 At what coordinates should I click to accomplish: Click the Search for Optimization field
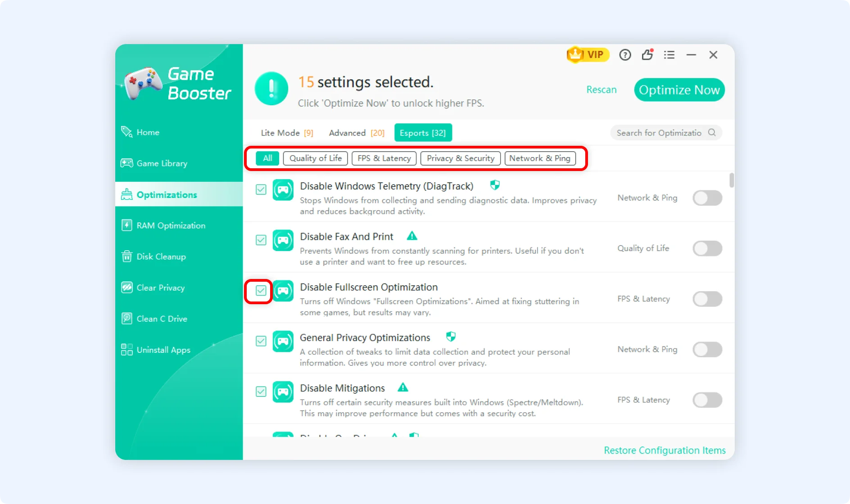coord(666,133)
